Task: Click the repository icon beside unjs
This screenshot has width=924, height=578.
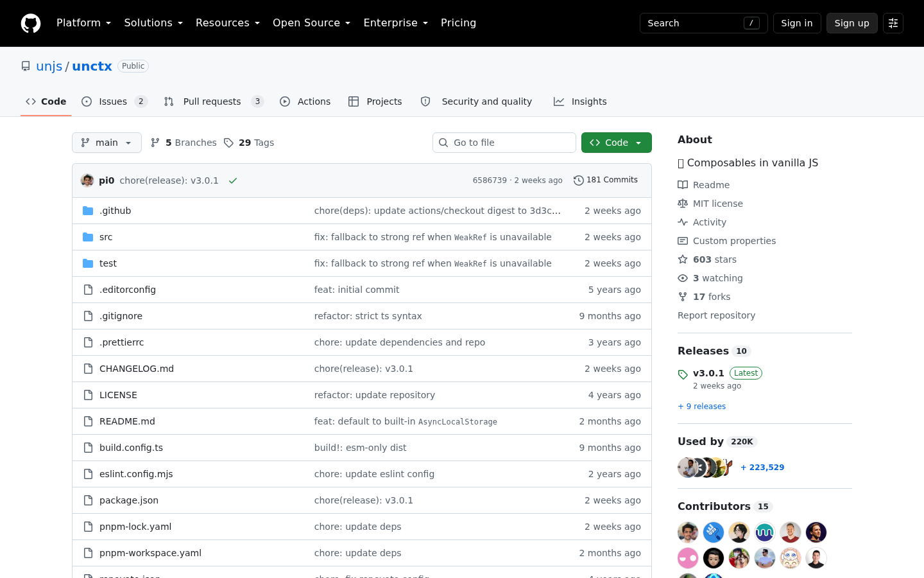Action: pos(26,66)
